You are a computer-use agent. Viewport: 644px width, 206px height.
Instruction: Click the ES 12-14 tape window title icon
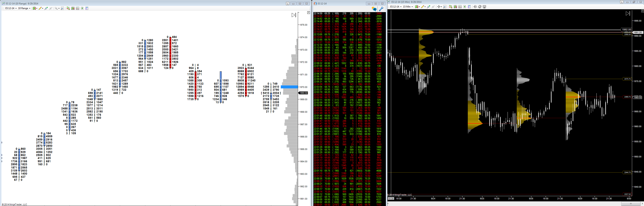tap(316, 3)
